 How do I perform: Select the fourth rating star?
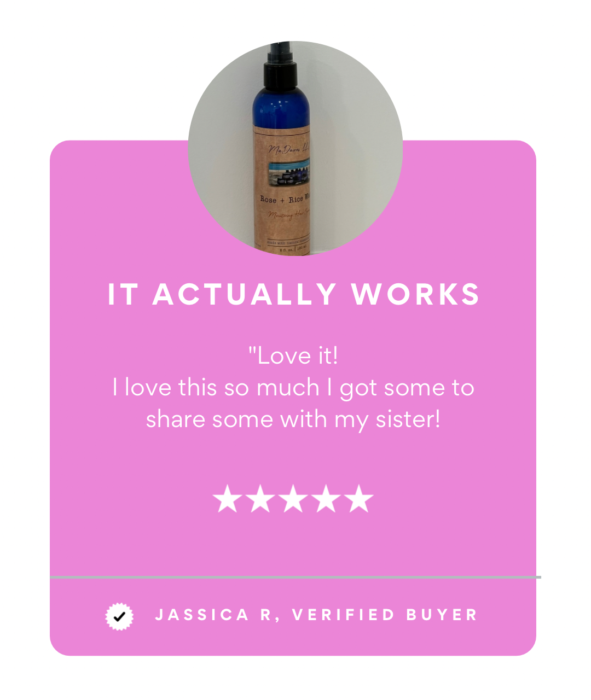pos(326,498)
